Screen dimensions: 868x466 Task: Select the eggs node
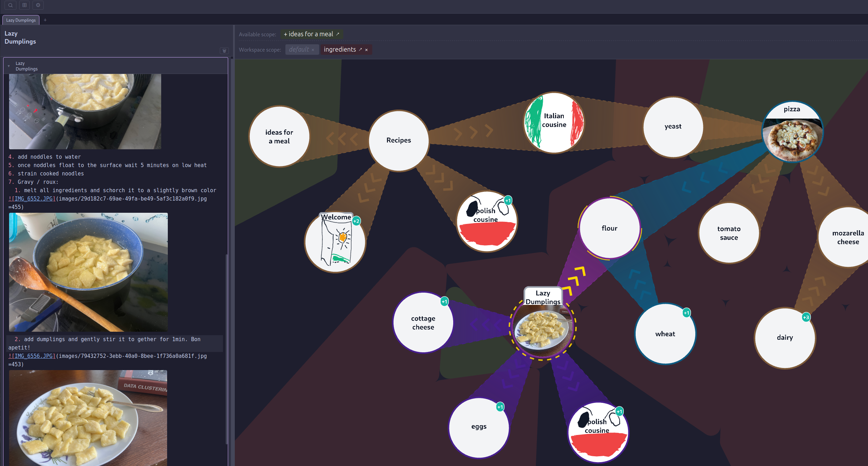pos(479,428)
